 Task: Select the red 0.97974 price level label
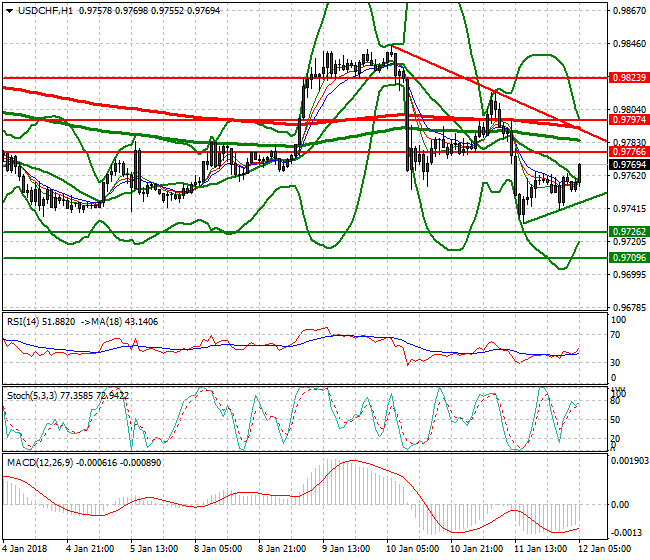point(629,120)
